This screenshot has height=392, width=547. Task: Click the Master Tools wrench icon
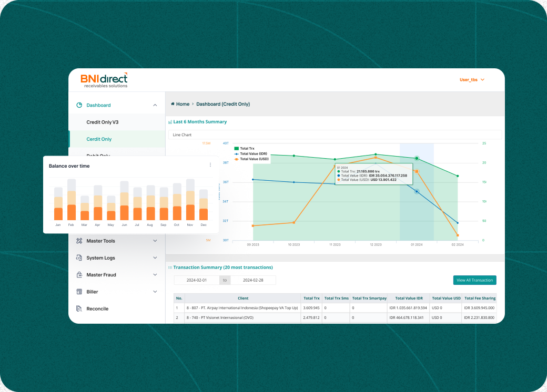click(x=79, y=241)
